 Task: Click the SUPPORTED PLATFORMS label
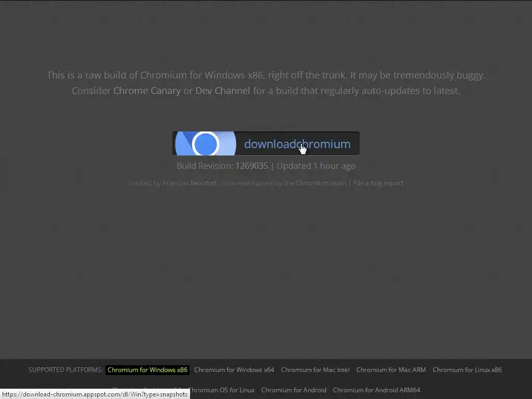(66, 370)
